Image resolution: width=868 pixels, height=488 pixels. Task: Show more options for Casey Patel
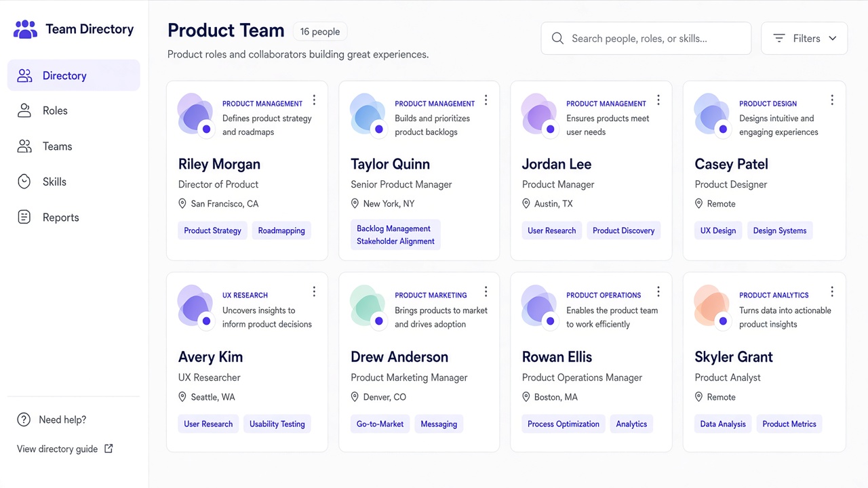tap(832, 100)
